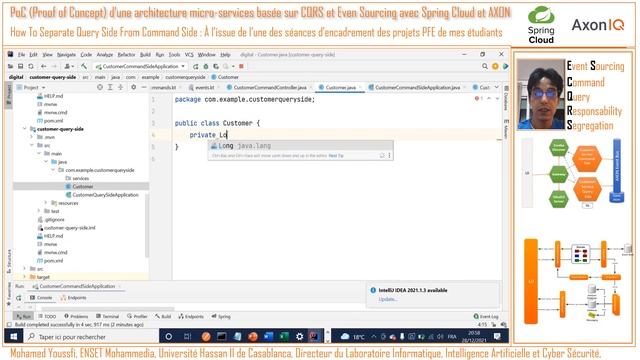640x360 pixels.
Task: Collapse the customer-query-side module node
Action: pos(24,129)
